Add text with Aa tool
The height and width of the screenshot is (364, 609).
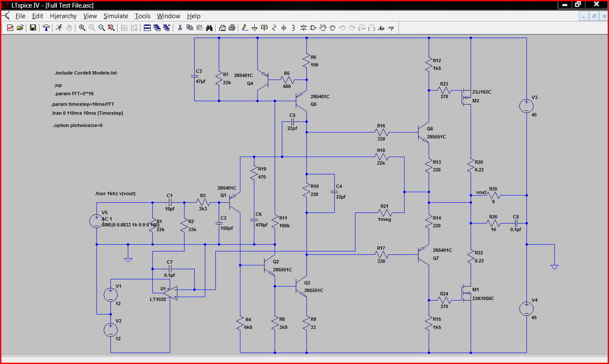381,28
